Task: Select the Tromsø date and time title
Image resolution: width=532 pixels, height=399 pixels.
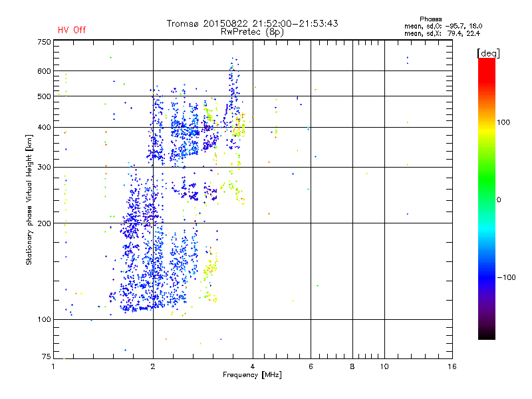Action: (x=252, y=23)
